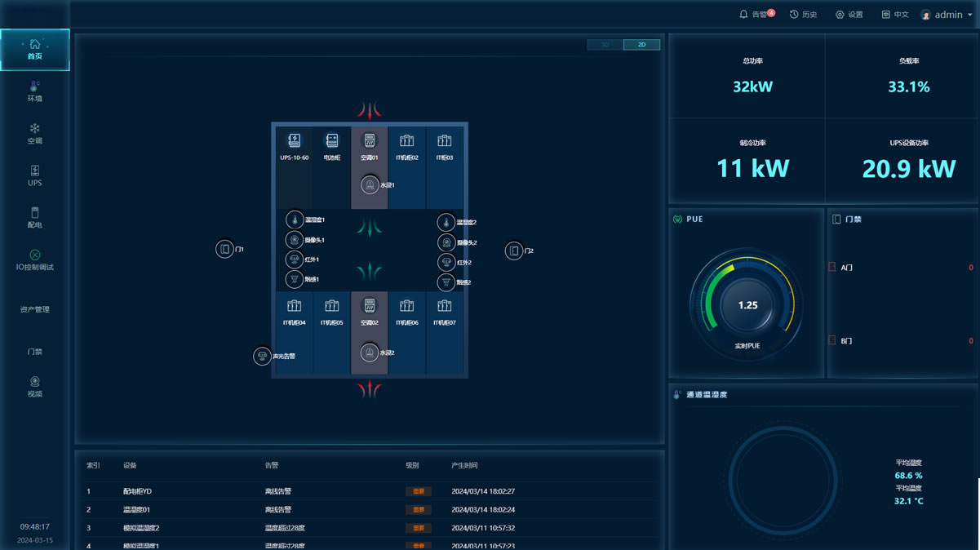Toggle the A门 door access indicator

click(x=832, y=267)
